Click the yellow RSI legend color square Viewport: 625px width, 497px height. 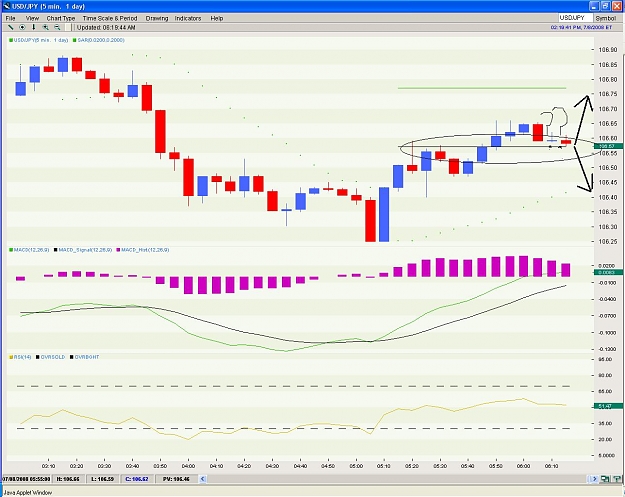pos(11,357)
